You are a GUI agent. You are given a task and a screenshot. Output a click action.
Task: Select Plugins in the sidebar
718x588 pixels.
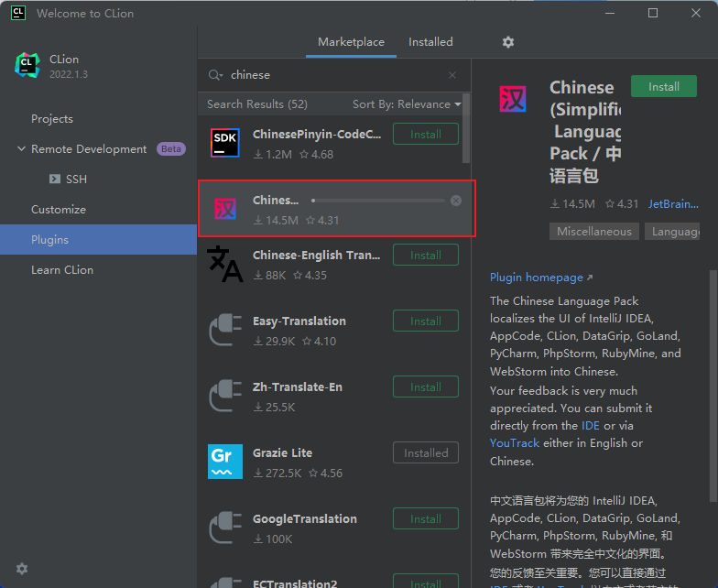[x=98, y=240]
